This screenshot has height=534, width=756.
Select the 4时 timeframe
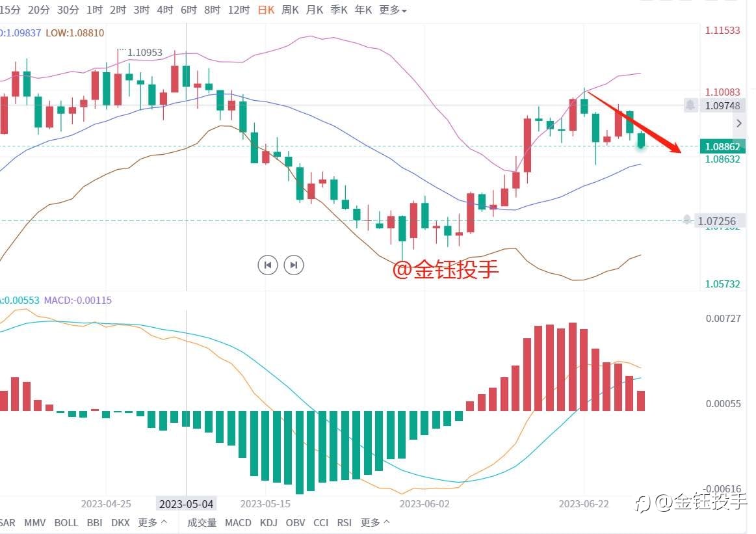click(x=165, y=10)
